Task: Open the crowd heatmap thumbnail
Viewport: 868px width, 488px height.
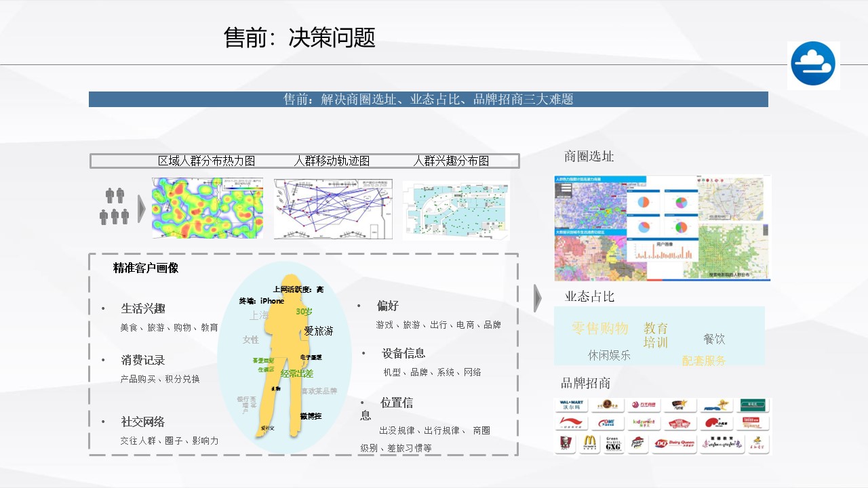Action: tap(208, 208)
